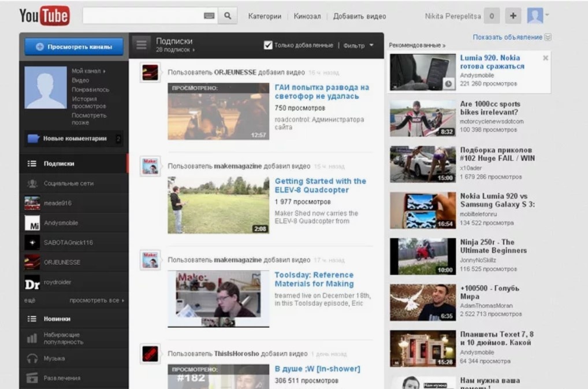Click the profile avatar picture in sidebar

46,88
